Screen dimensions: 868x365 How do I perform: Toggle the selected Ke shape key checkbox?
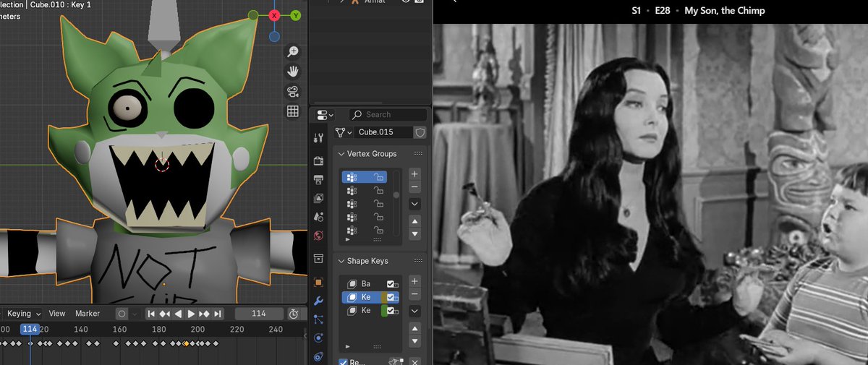(x=391, y=297)
